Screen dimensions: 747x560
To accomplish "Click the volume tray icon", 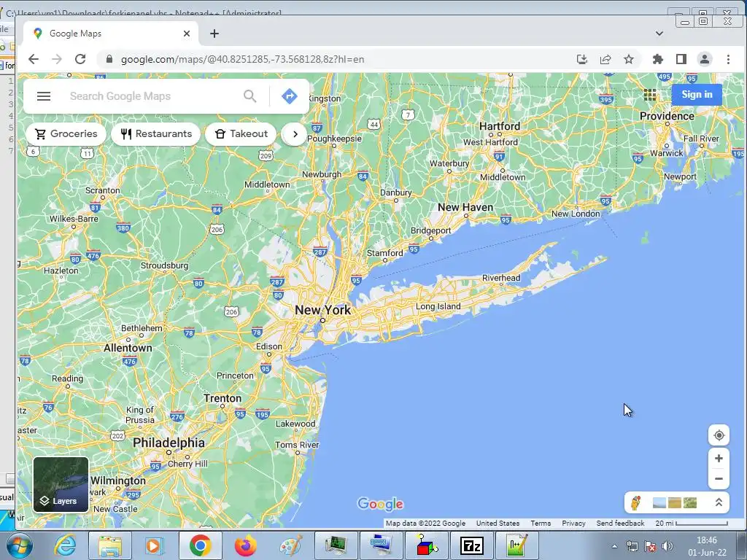I will pyautogui.click(x=667, y=546).
